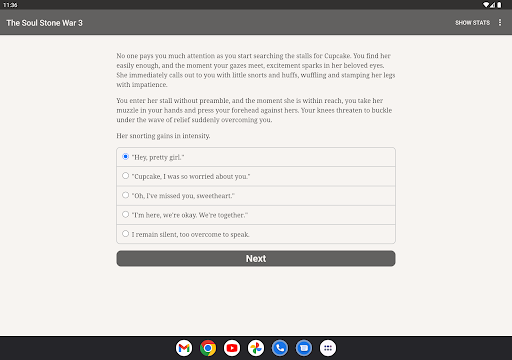Viewport: 512px width, 360px height.
Task: Tap the battery status icon
Action: [499, 5]
